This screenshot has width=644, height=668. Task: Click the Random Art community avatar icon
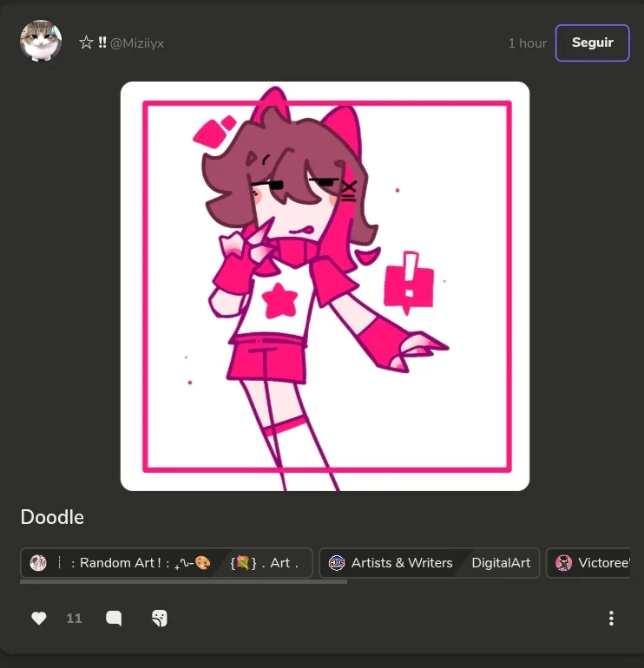38,563
